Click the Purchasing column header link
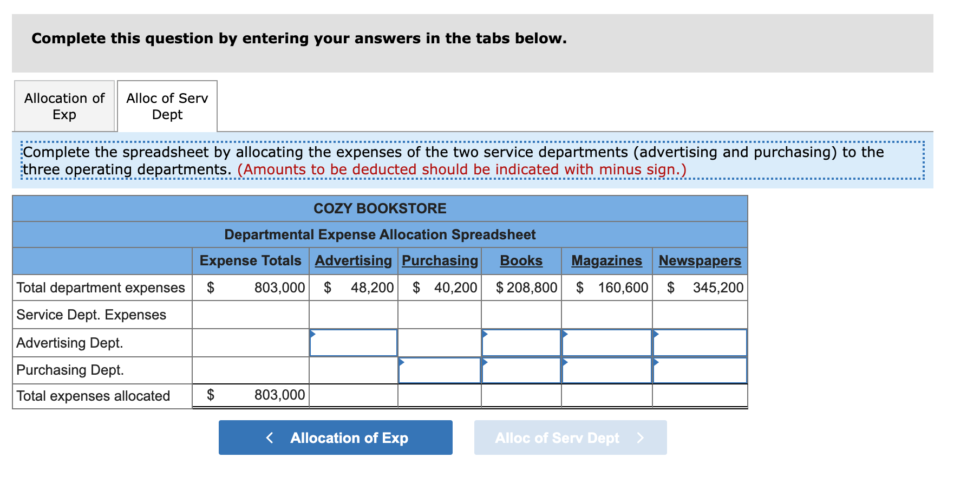Viewport: 980px width, 483px height. point(439,260)
